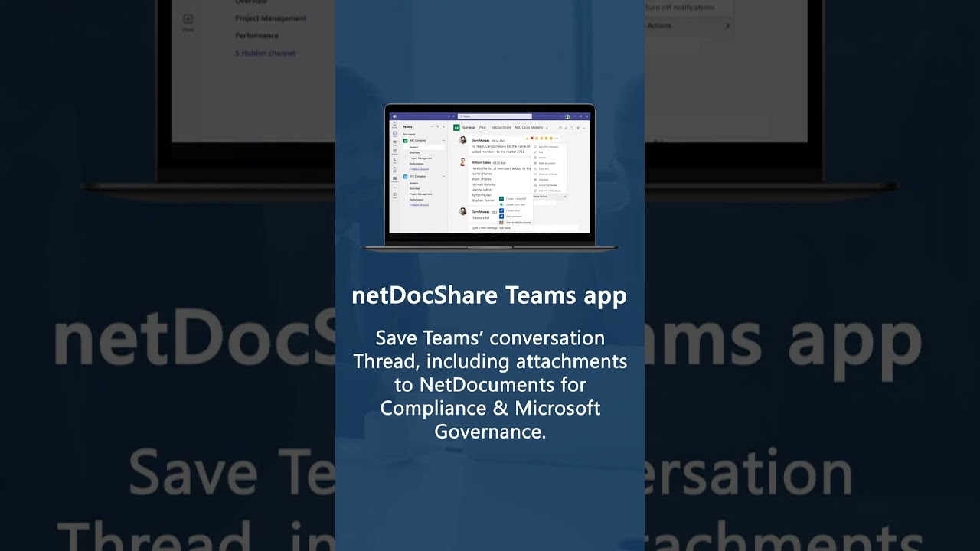
Task: Click the ABC Company team avatar icon
Action: pyautogui.click(x=405, y=141)
